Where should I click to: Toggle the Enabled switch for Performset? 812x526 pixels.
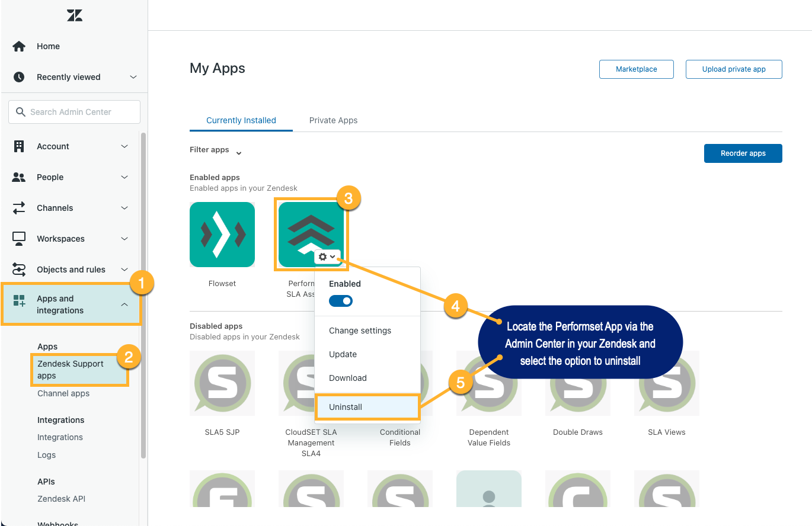(x=341, y=301)
